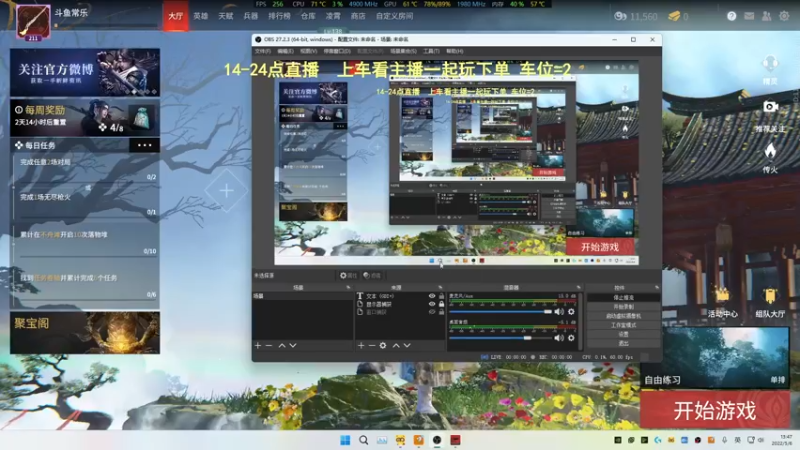Click the flame 传火 icon

click(x=770, y=151)
